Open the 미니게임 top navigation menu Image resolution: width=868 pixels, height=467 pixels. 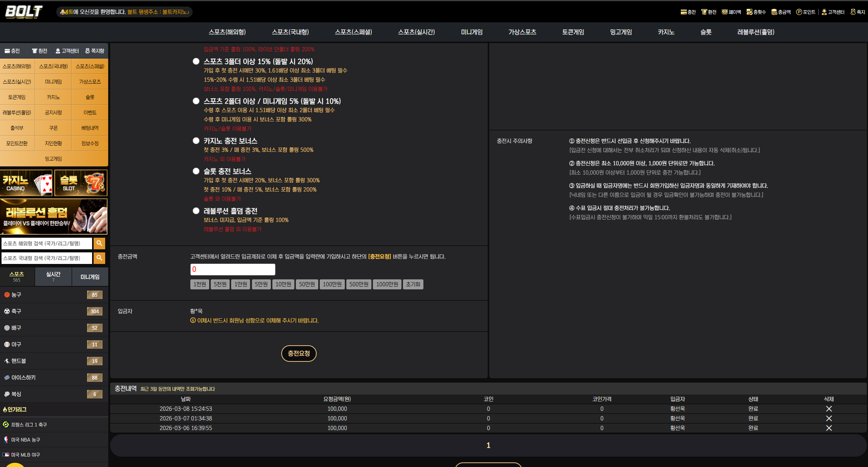pos(472,32)
